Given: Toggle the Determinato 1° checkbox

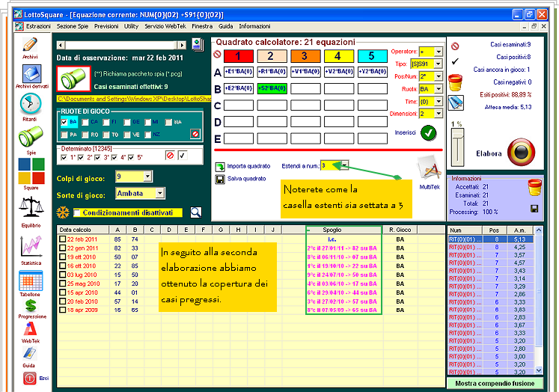Looking at the screenshot, I should 64,157.
